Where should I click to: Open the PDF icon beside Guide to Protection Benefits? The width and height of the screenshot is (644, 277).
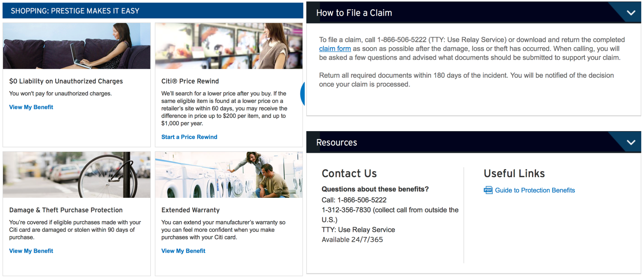[488, 190]
